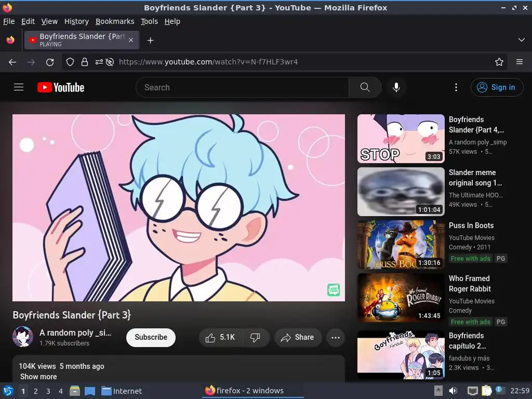This screenshot has width=532, height=399.
Task: Start voice search with the microphone
Action: click(396, 87)
